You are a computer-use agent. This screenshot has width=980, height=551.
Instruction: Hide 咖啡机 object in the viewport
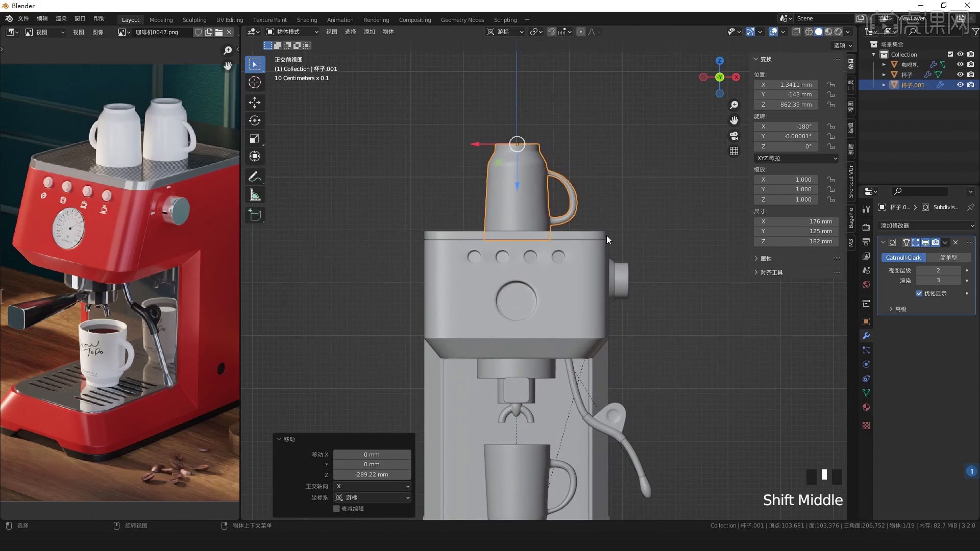point(961,64)
